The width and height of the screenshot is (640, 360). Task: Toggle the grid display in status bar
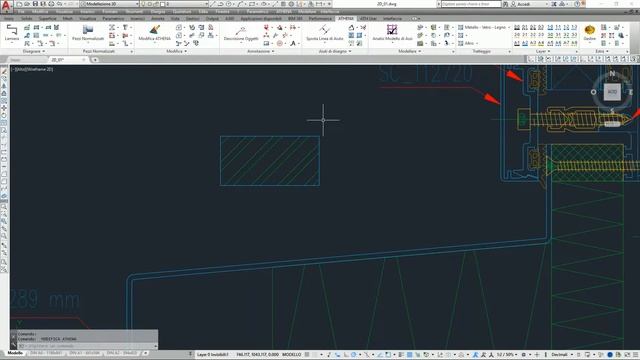pos(307,354)
